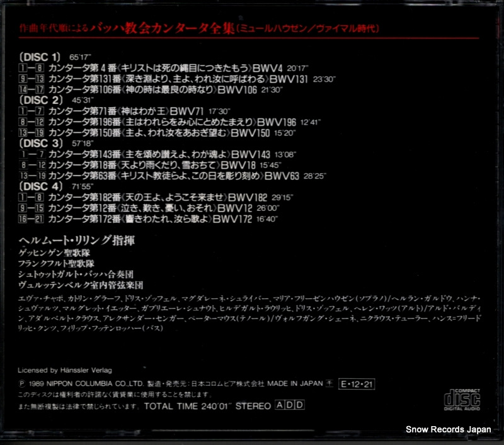Click the Disc 2 duration 45'31"

83,101
